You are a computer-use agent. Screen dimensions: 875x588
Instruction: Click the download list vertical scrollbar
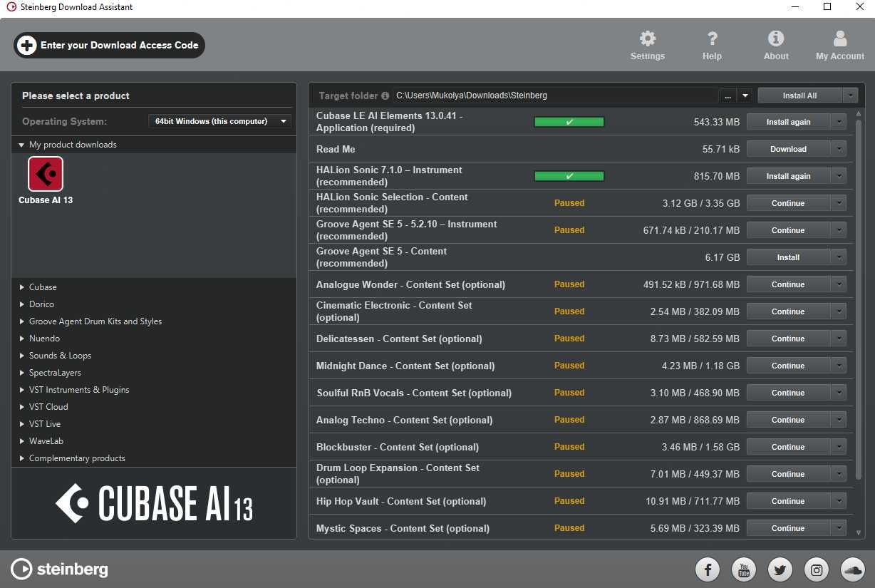tap(859, 299)
